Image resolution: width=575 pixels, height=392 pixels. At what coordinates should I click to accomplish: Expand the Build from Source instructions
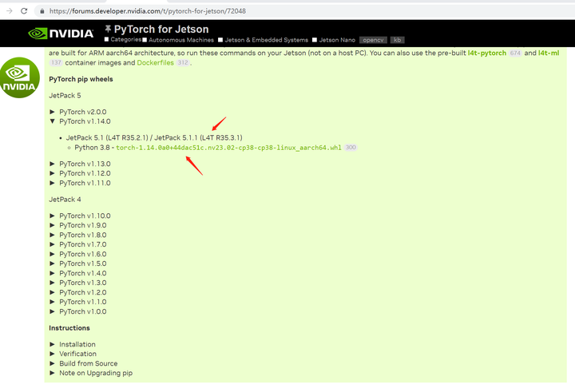(x=84, y=363)
